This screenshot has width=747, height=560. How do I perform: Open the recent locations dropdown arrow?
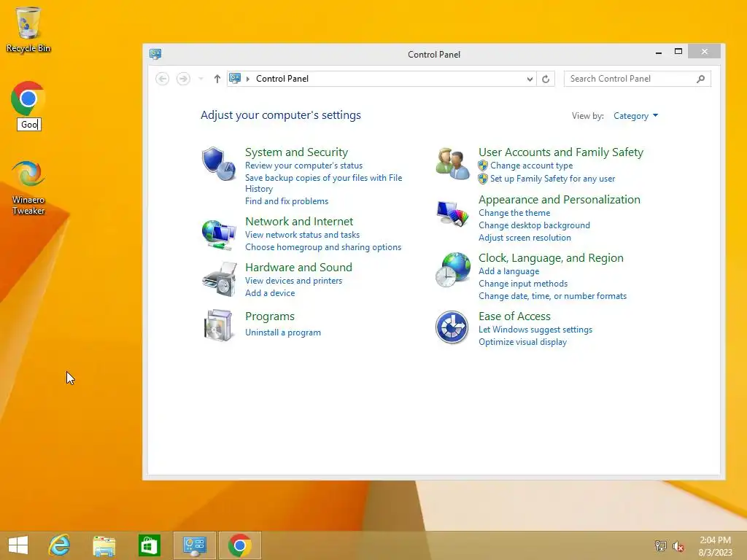201,79
